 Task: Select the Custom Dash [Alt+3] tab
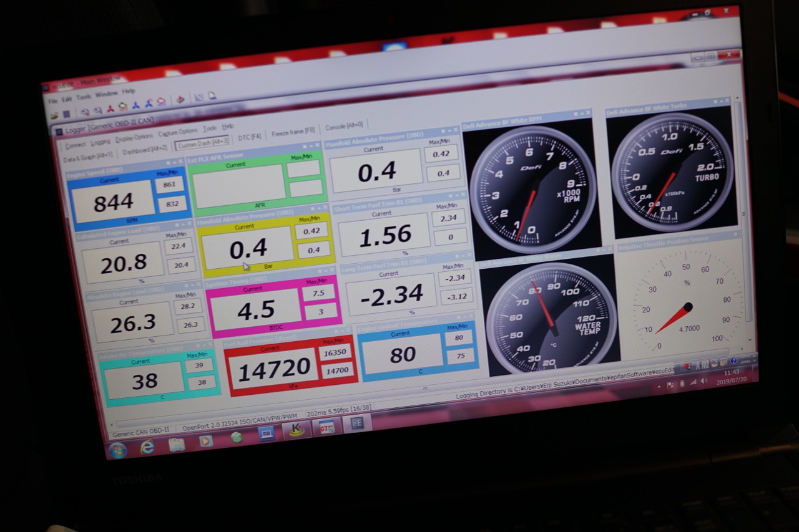click(202, 143)
